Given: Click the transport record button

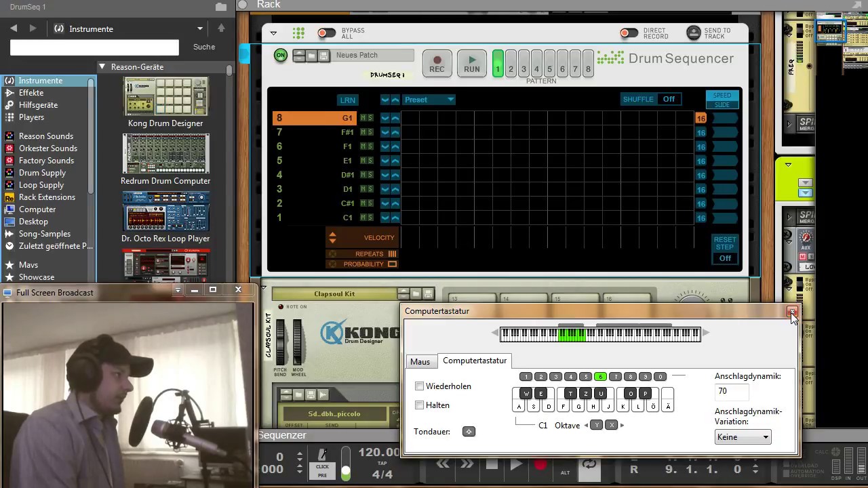Looking at the screenshot, I should [540, 465].
